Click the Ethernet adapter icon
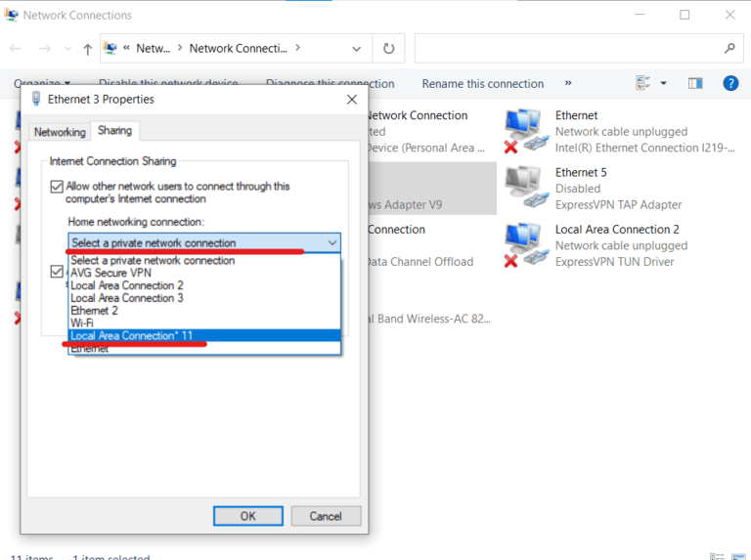 (x=525, y=131)
